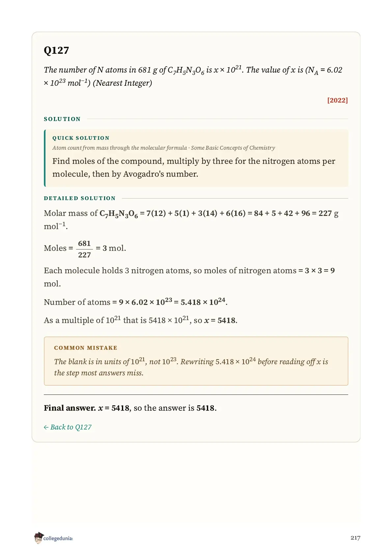Select the Some Basic Concepts of Chemistry subtitle

coord(233,148)
